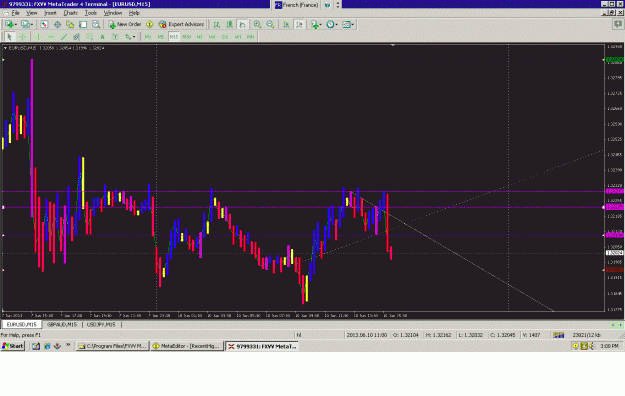The image size is (625, 396).
Task: Draw a vertical line tool
Action: click(x=38, y=37)
